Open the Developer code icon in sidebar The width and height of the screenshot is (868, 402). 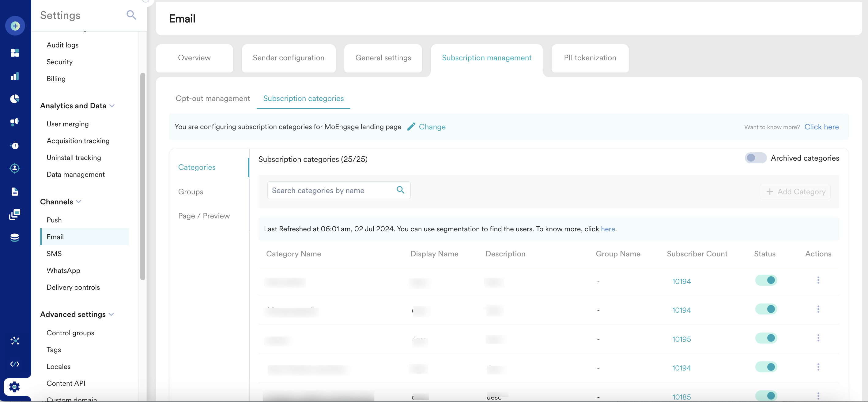15,364
